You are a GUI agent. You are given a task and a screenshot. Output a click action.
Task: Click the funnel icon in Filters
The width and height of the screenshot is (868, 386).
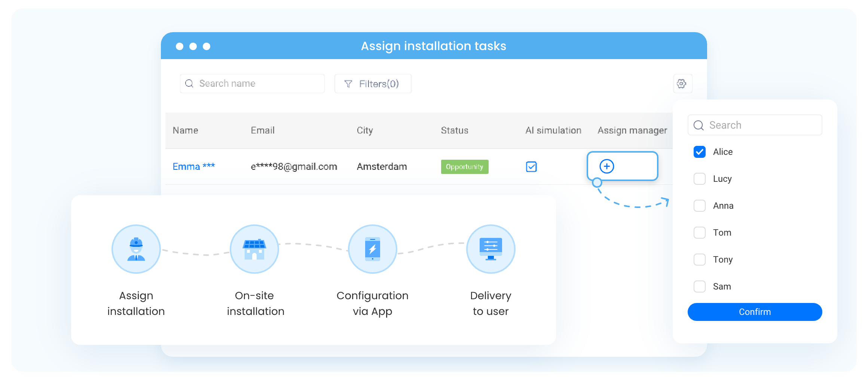(x=348, y=84)
